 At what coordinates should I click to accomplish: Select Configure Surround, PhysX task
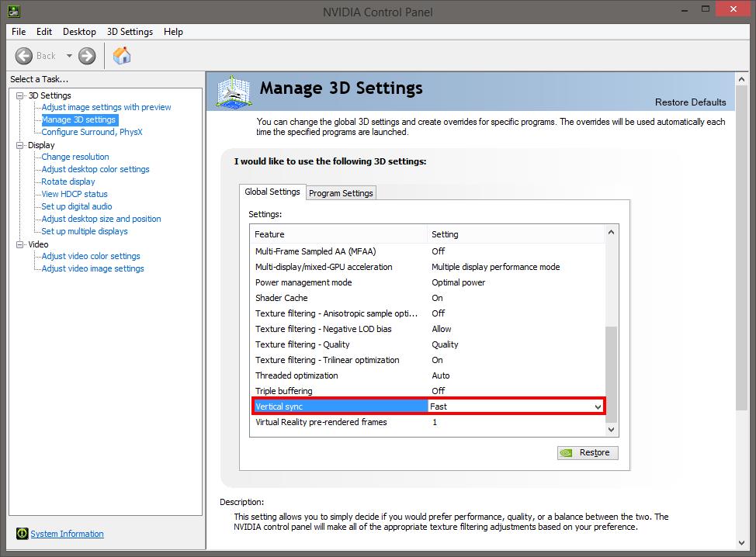tap(92, 132)
